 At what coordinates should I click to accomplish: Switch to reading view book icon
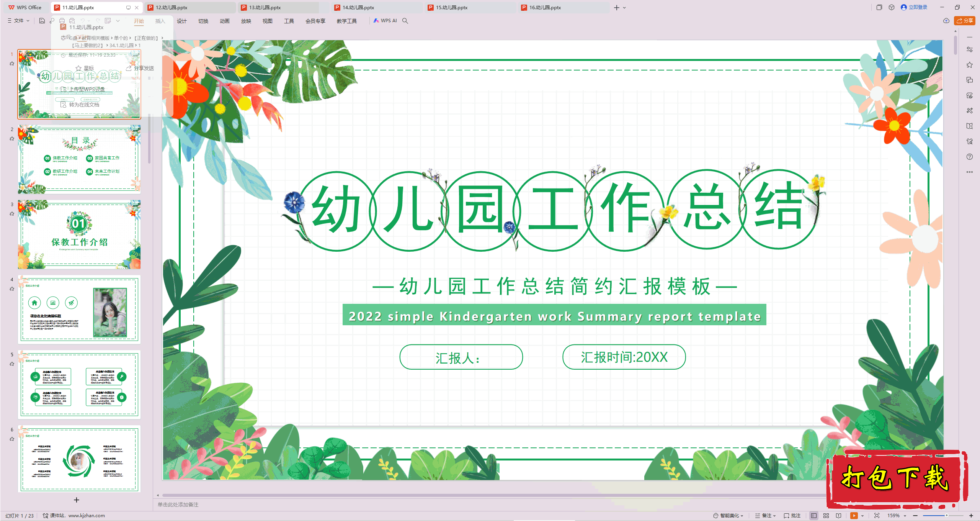click(838, 516)
